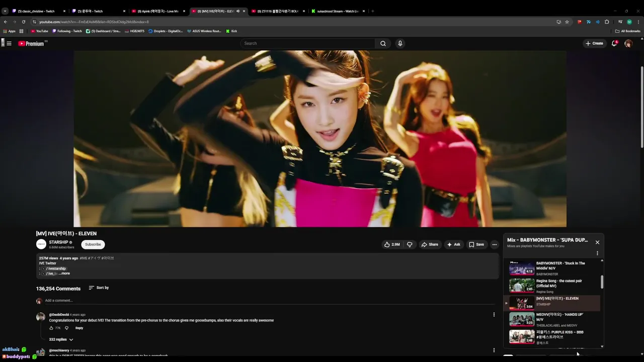The image size is (644, 362).
Task: Switch to the sukasblood Stream tab
Action: click(x=337, y=11)
